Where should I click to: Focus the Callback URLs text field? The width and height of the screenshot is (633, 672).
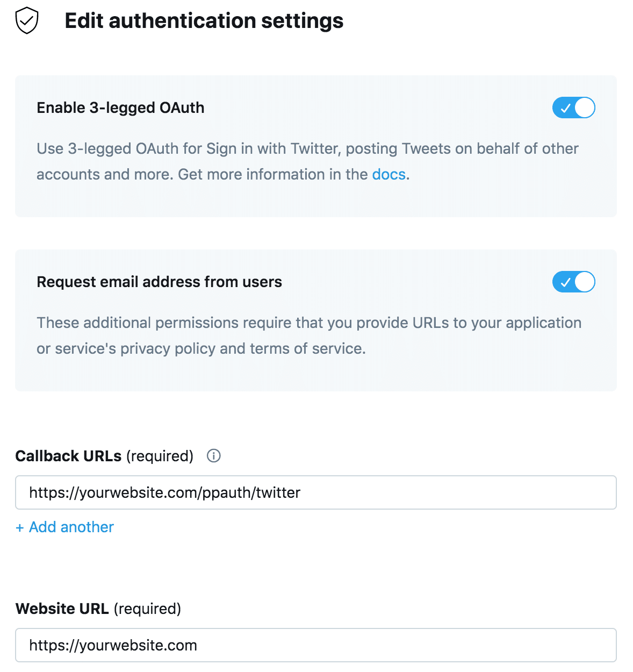[316, 492]
